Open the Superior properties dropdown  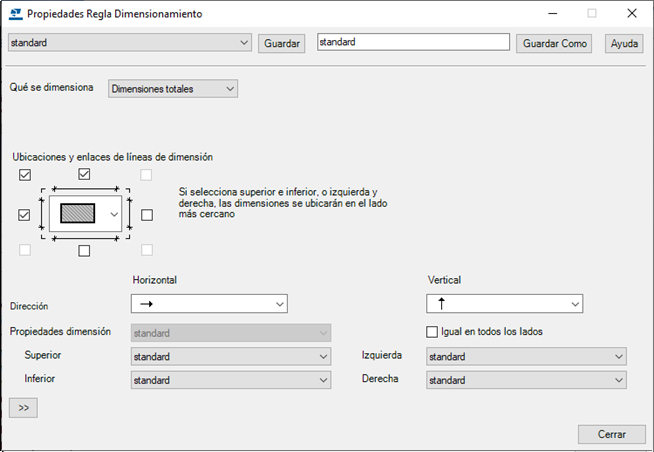(230, 356)
